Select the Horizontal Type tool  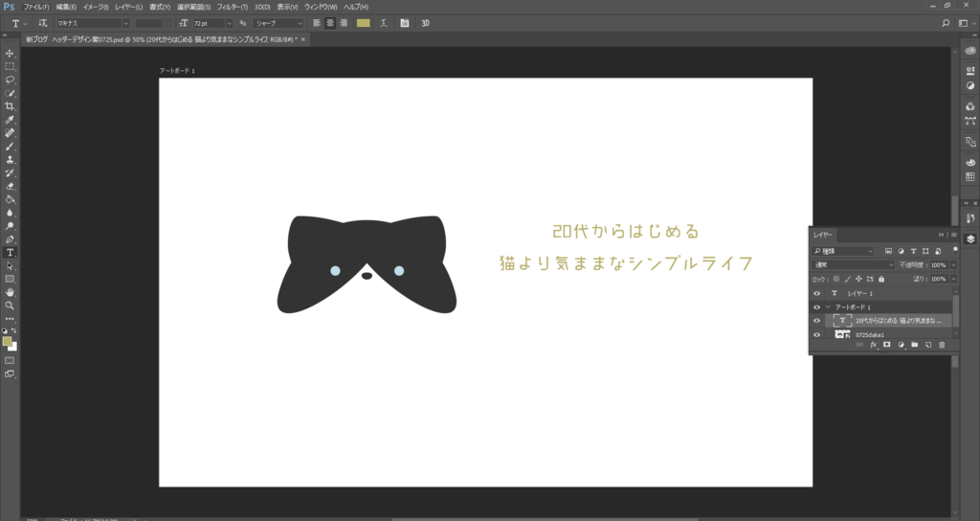click(x=10, y=253)
